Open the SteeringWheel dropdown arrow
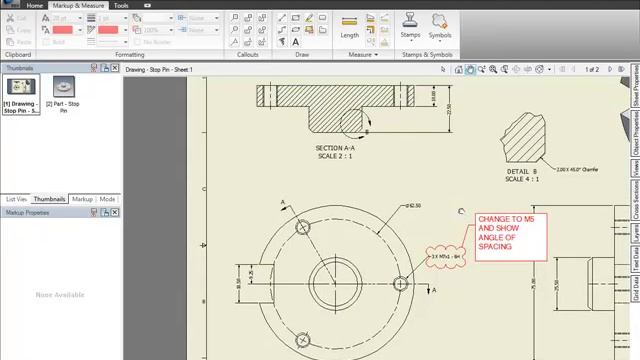 tap(549, 69)
